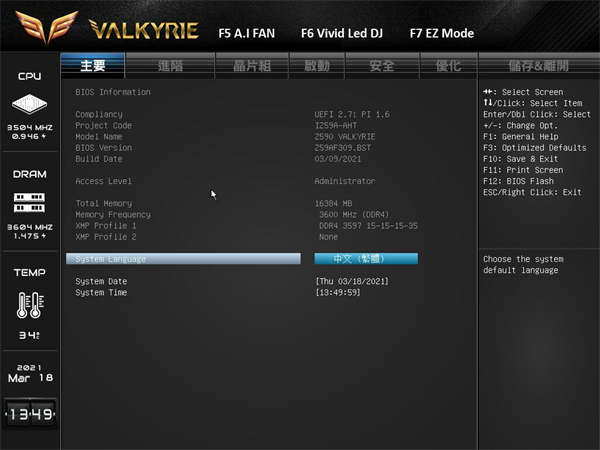Open the 中文（繁體）language dropdown
This screenshot has height=450, width=600.
tap(366, 259)
